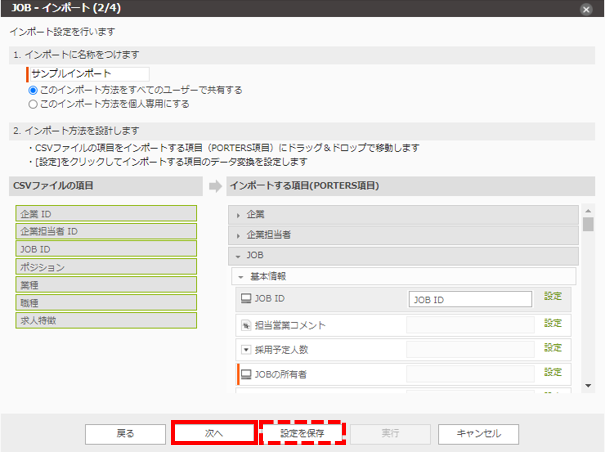
Task: Click 設定 link for JOBの所有者 row
Action: pyautogui.click(x=553, y=372)
